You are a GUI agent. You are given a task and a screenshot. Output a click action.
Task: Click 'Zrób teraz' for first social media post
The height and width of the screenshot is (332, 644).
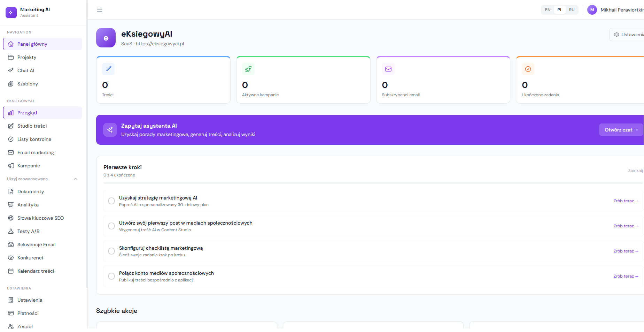626,226
